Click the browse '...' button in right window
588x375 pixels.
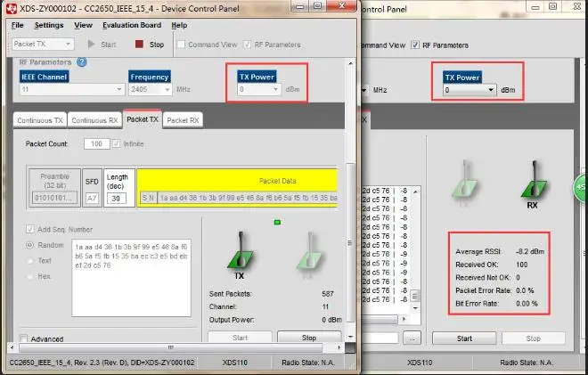point(412,338)
